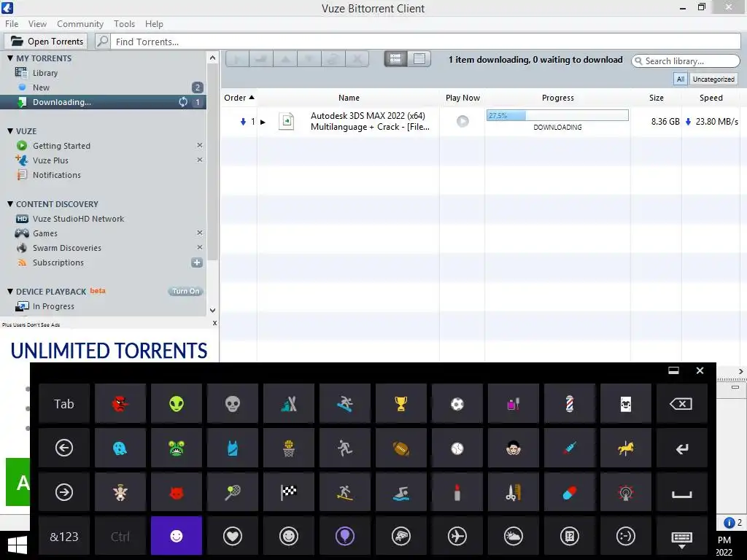Click Play Now icon for Autodesk torrent
Screen dimensions: 747x560
[462, 122]
